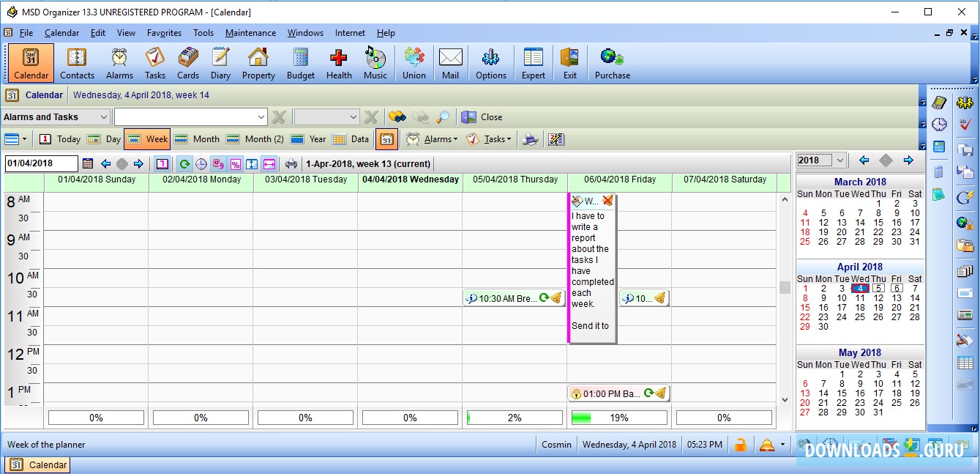The image size is (980, 474).
Task: Open the year 2018 dropdown selector
Action: click(x=840, y=160)
